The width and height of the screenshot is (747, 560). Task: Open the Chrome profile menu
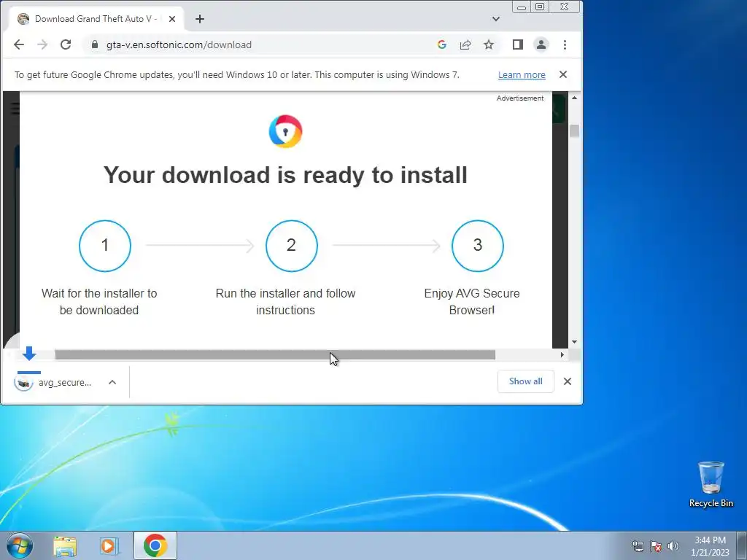(x=541, y=44)
